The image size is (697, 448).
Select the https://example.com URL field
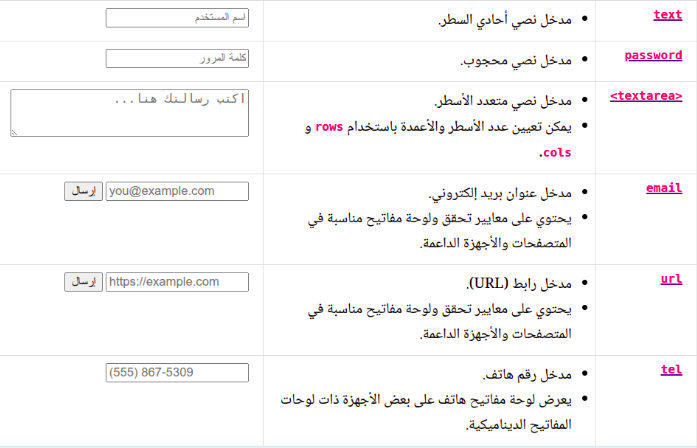177,282
